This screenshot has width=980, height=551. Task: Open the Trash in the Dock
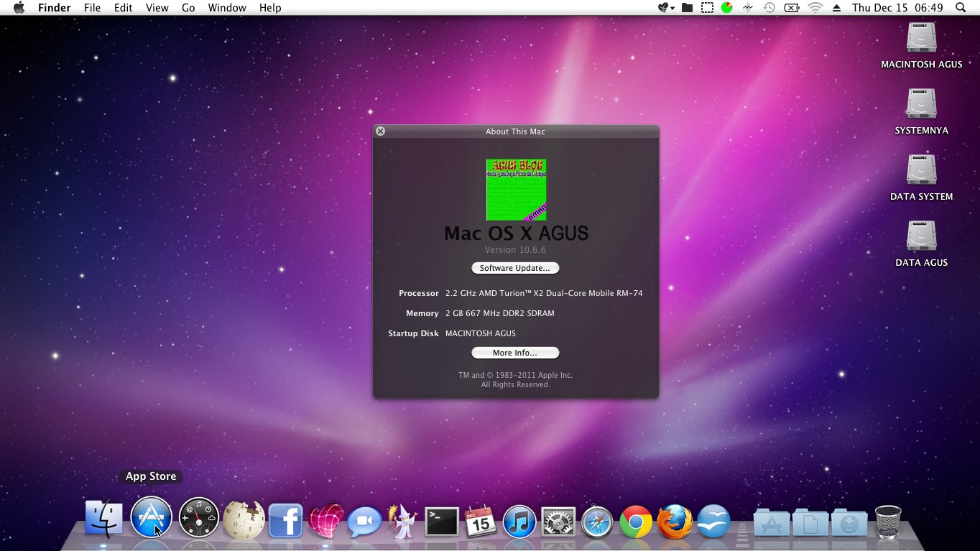888,521
